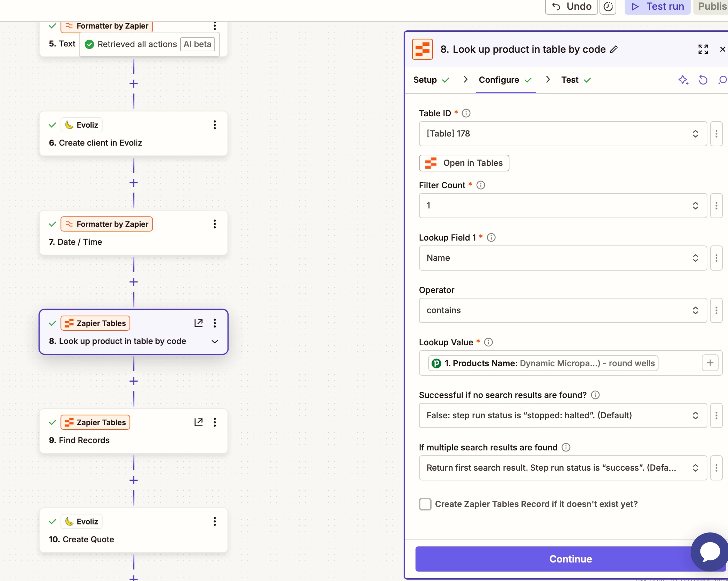The height and width of the screenshot is (581, 728).
Task: Switch to the Setup tab
Action: 425,80
